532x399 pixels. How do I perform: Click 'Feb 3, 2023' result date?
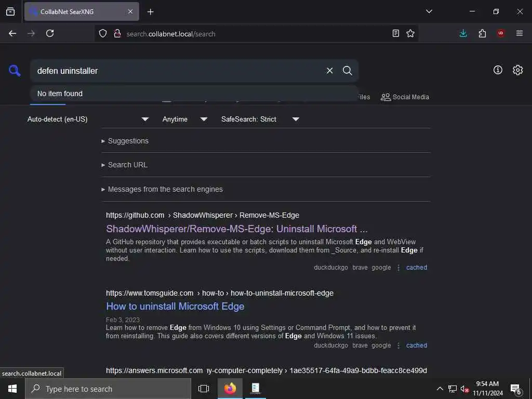(x=123, y=320)
